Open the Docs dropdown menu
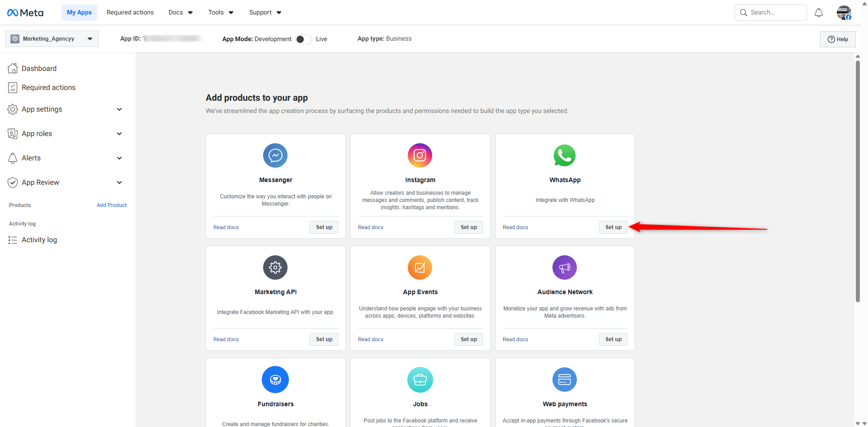This screenshot has height=427, width=868. tap(180, 13)
